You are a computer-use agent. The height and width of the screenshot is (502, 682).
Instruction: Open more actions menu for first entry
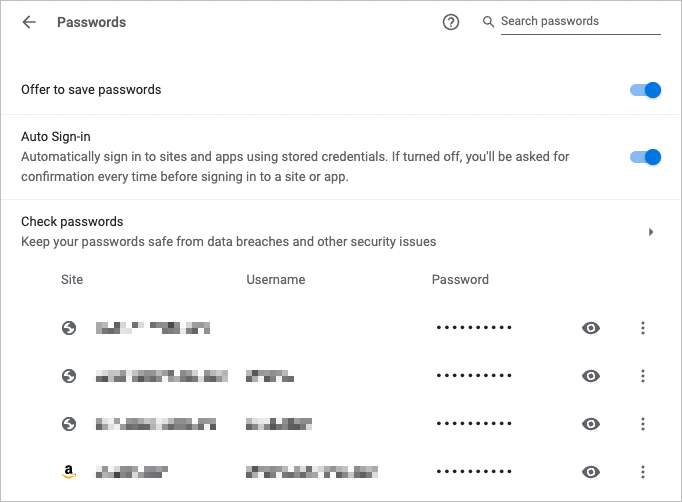coord(643,328)
